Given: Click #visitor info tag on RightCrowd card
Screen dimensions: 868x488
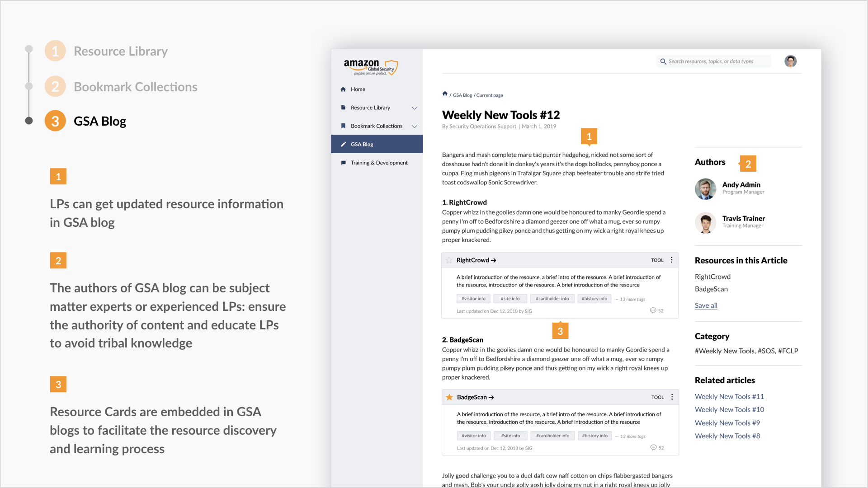Looking at the screenshot, I should click(x=473, y=299).
